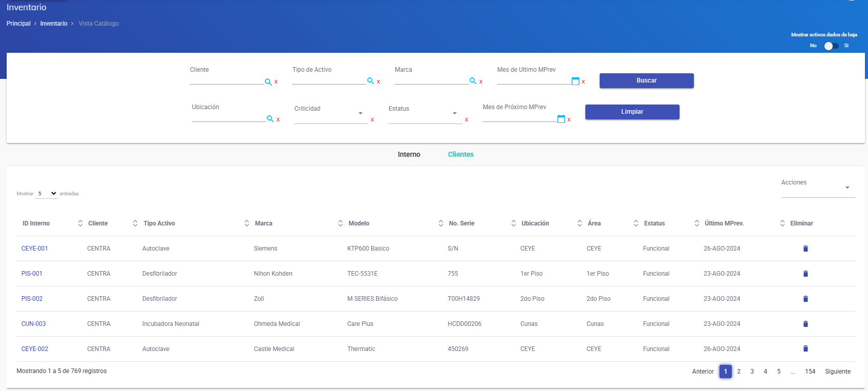
Task: Open the Mes de Próximo MPrev calendar
Action: click(561, 119)
